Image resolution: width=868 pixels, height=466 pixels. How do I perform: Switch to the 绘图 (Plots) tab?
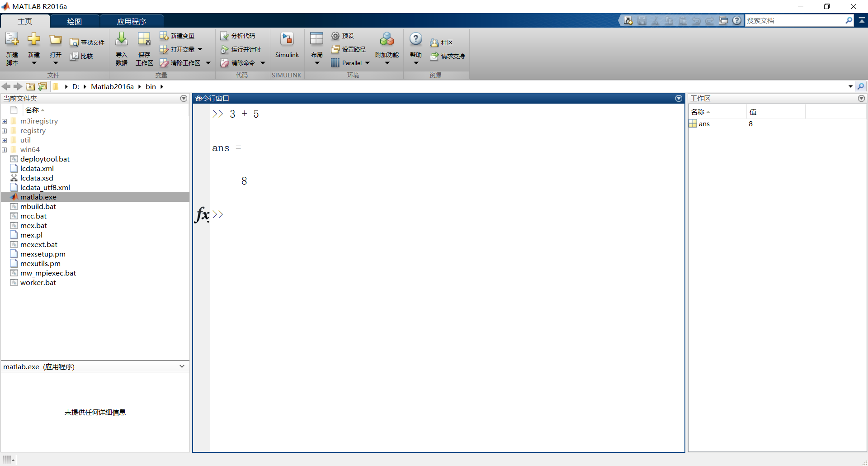(75, 21)
